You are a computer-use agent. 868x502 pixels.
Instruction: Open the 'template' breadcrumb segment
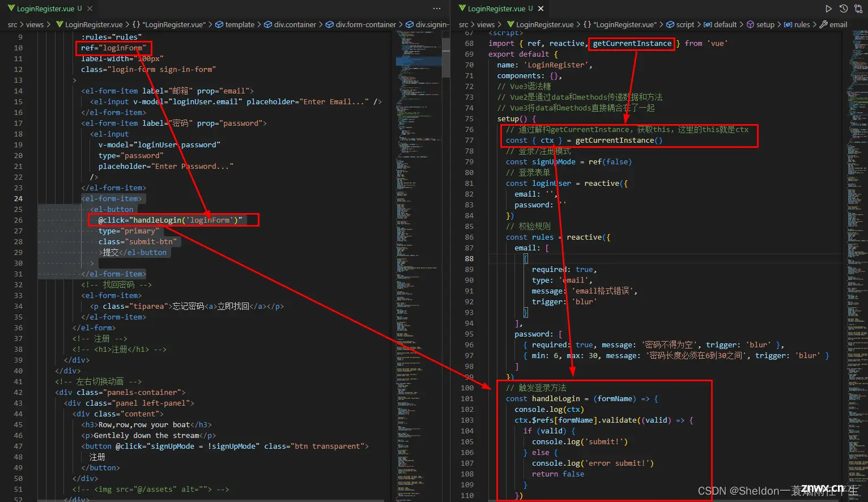[235, 24]
